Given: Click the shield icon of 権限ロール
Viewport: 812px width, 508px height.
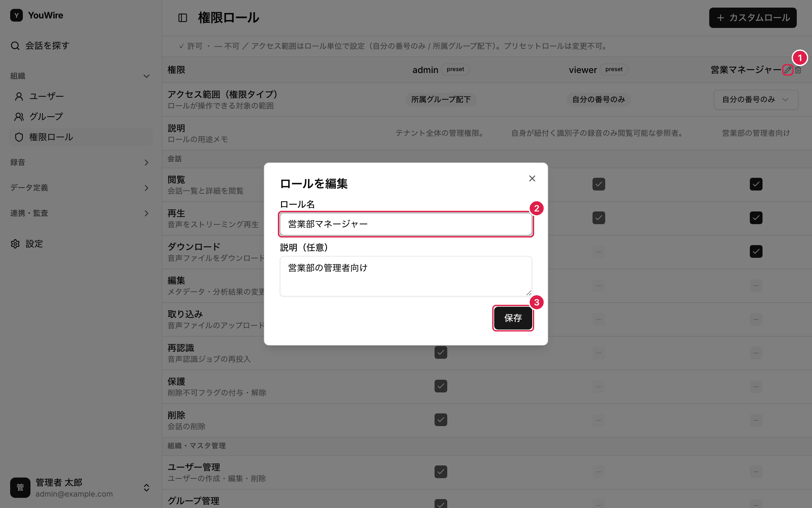Looking at the screenshot, I should tap(19, 137).
